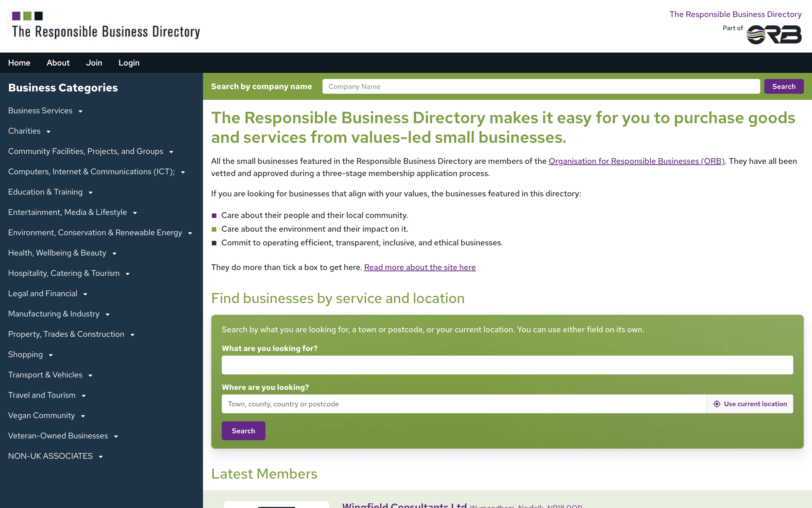
Task: Click the Business Categories heading
Action: (x=63, y=88)
